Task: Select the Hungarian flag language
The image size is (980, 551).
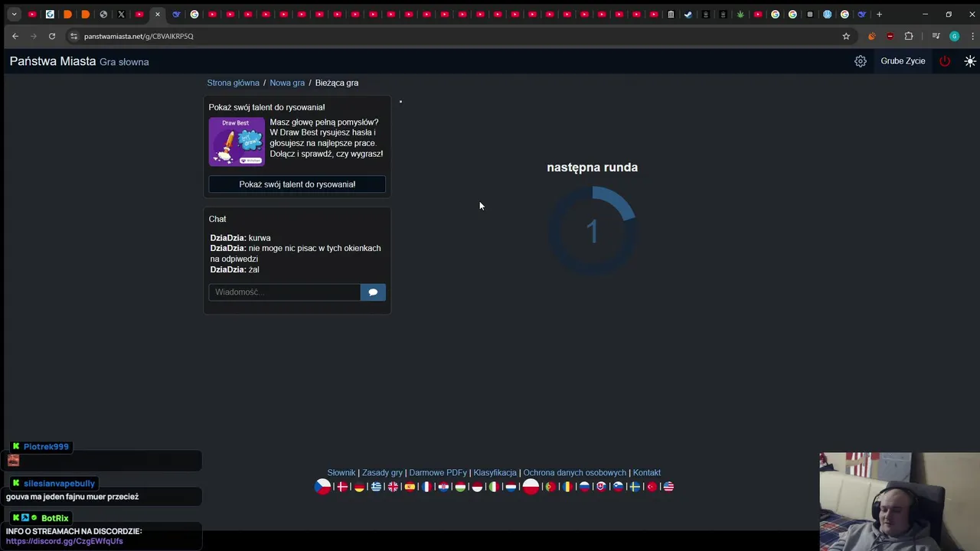Action: [x=460, y=487]
